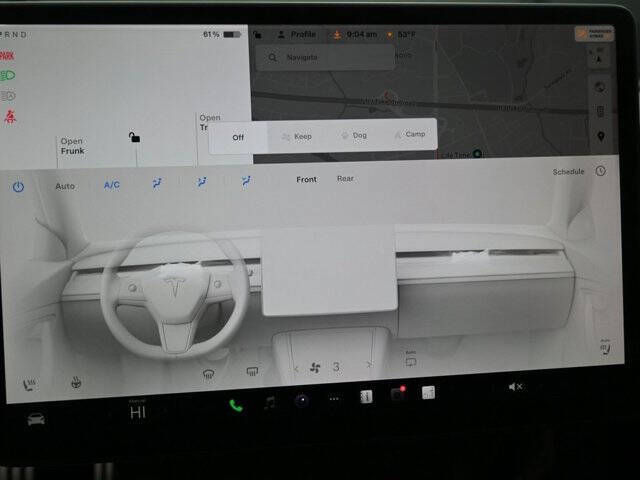Screen dimensions: 640x480
Task: Click the fan speed icon
Action: coord(315,368)
